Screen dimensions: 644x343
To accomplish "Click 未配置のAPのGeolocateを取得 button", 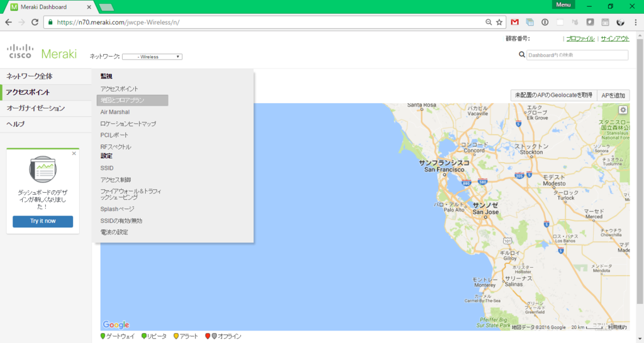I will (x=553, y=95).
